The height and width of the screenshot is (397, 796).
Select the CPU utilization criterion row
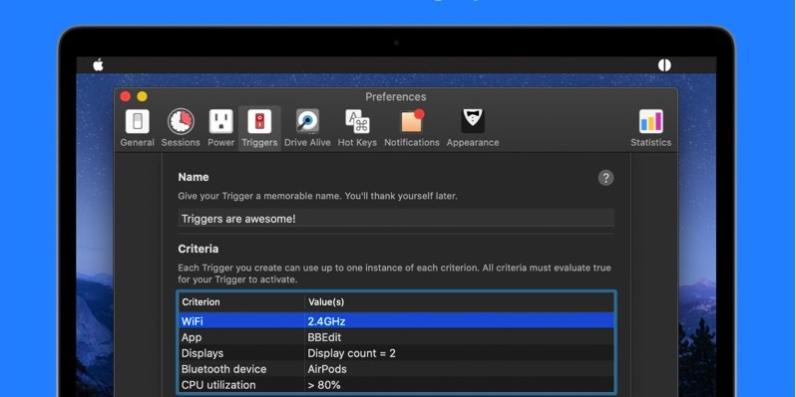pyautogui.click(x=396, y=385)
